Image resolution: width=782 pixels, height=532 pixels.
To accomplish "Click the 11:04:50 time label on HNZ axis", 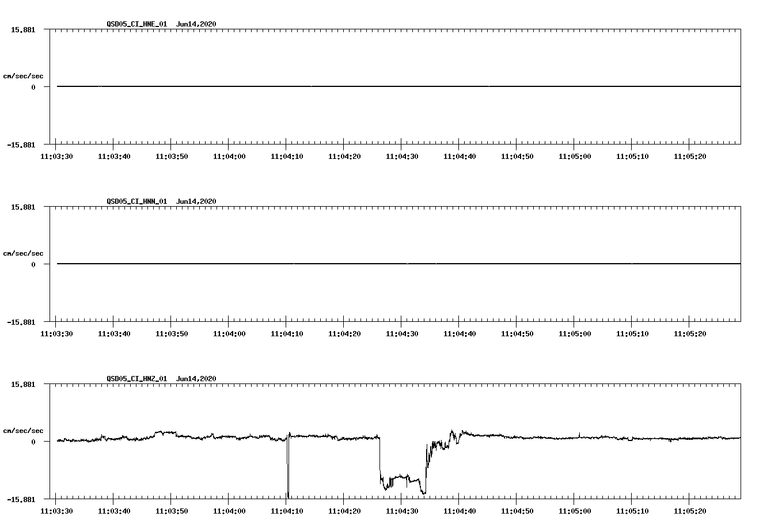I will [517, 511].
